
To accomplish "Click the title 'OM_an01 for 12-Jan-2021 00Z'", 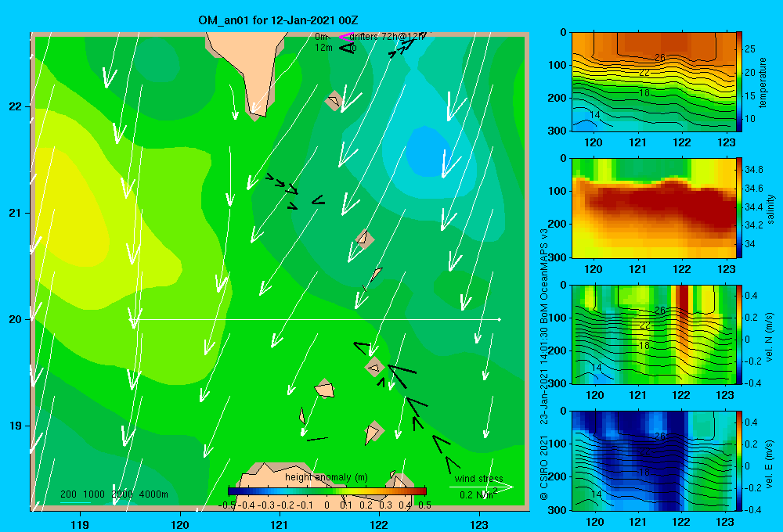I will tap(278, 20).
